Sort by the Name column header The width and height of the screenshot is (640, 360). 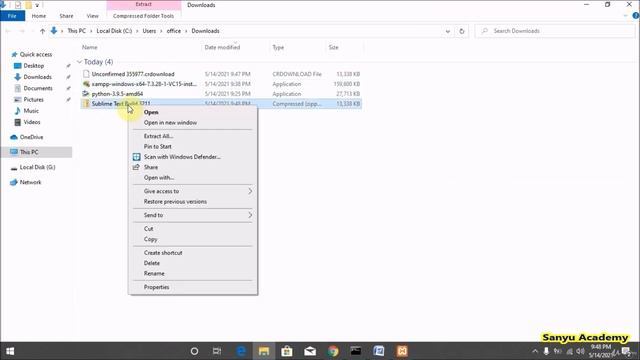(x=89, y=47)
